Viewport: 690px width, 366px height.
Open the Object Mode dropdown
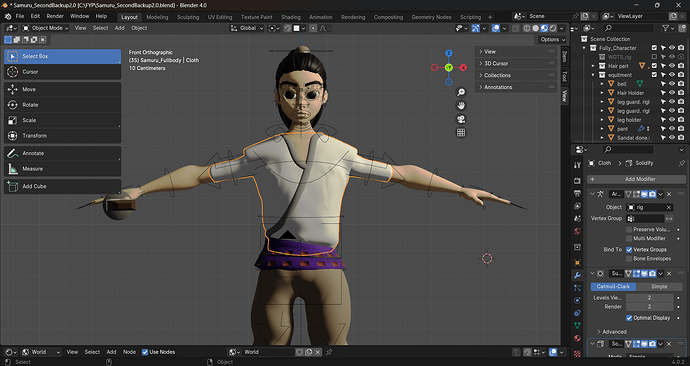click(46, 28)
